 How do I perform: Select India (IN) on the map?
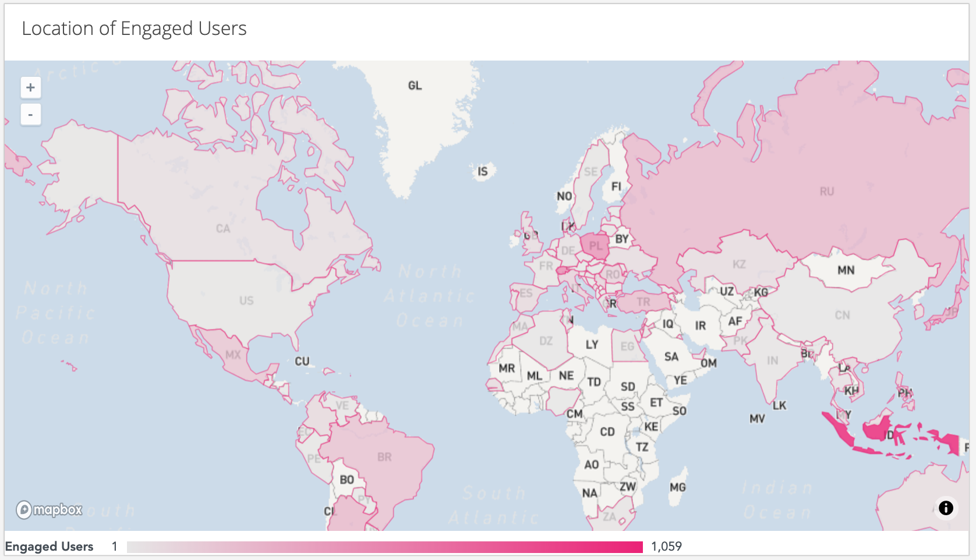[x=772, y=360]
